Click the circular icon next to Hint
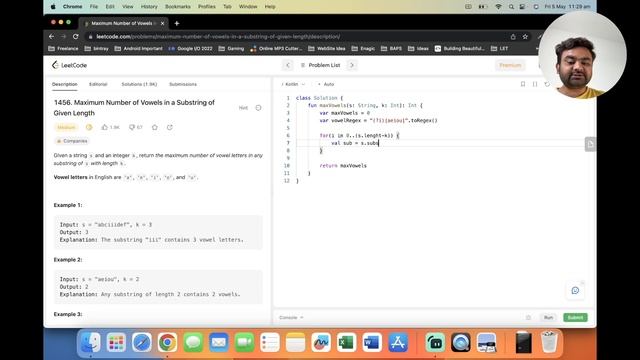The image size is (640, 360). [x=258, y=108]
